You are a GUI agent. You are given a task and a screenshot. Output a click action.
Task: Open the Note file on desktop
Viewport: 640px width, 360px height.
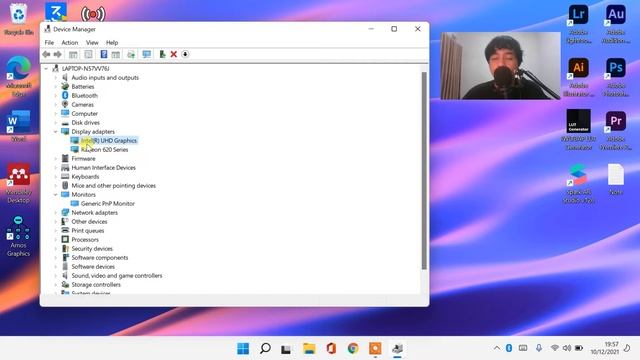click(616, 179)
